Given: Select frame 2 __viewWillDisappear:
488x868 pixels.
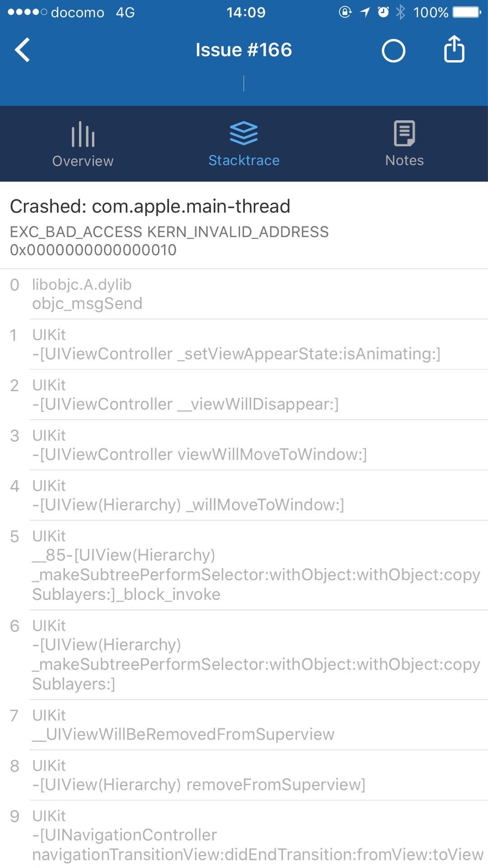Looking at the screenshot, I should pos(244,395).
